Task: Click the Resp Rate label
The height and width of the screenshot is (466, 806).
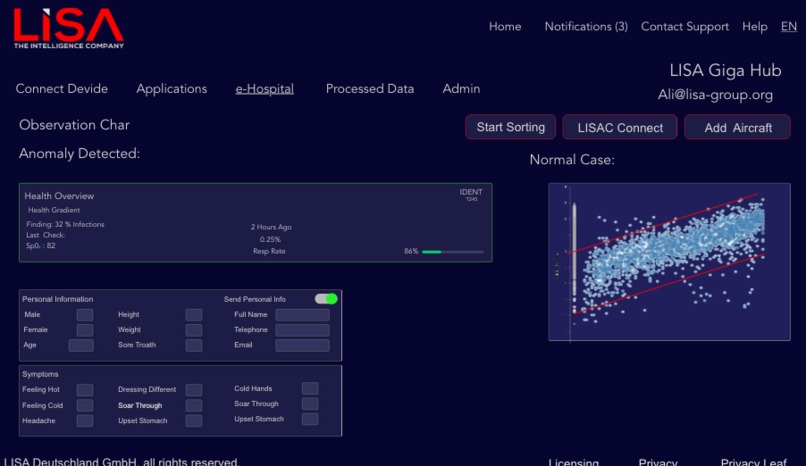Action: pos(269,251)
